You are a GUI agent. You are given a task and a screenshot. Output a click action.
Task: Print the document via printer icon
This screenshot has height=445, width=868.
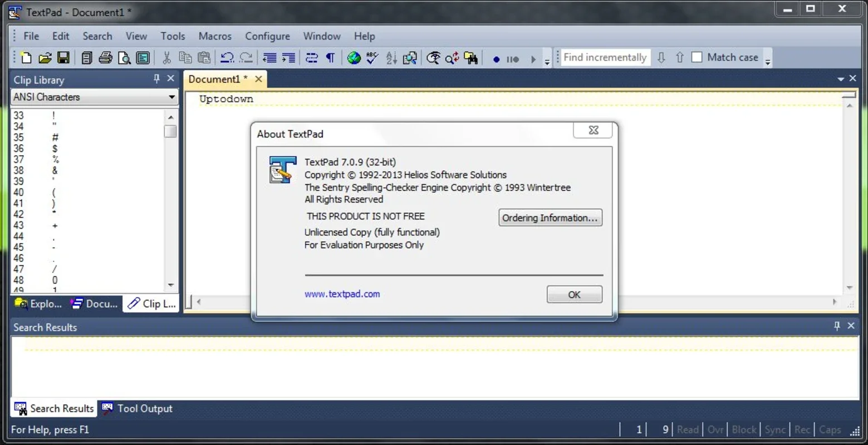(x=105, y=58)
